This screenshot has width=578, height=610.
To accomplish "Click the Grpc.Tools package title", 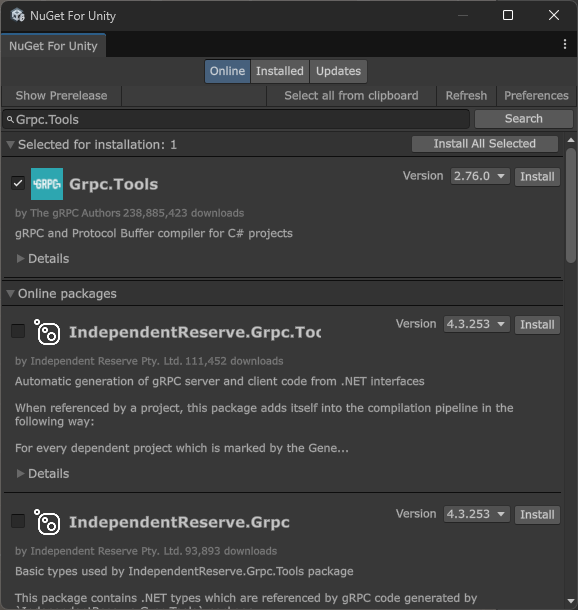I will [x=114, y=184].
